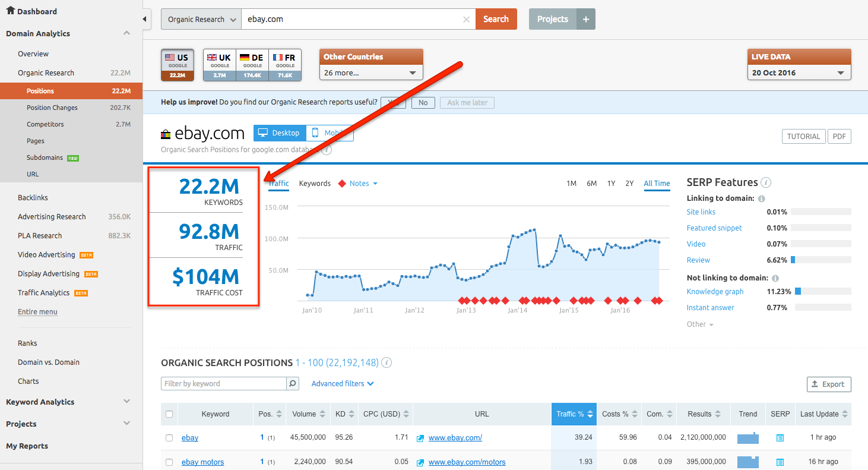
Task: Click info icon beside Organic Search Positions count
Action: point(387,362)
